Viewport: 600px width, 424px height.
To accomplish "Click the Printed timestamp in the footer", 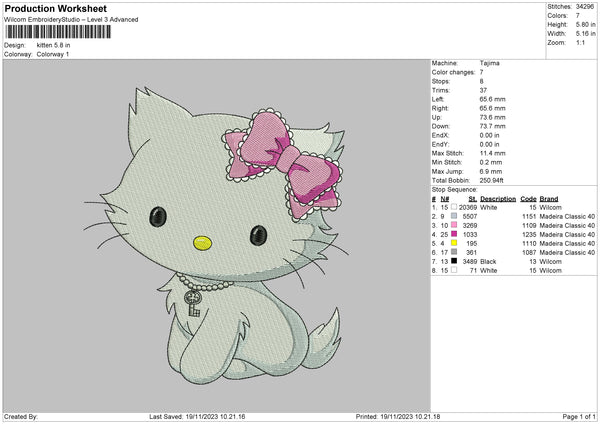I will point(398,416).
